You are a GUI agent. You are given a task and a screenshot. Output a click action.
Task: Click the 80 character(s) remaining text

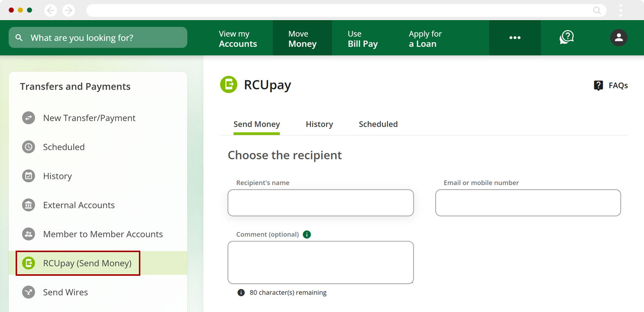point(288,292)
